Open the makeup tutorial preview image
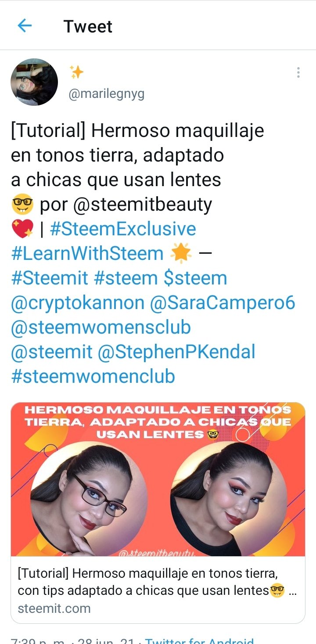This screenshot has width=316, height=644. (x=158, y=479)
